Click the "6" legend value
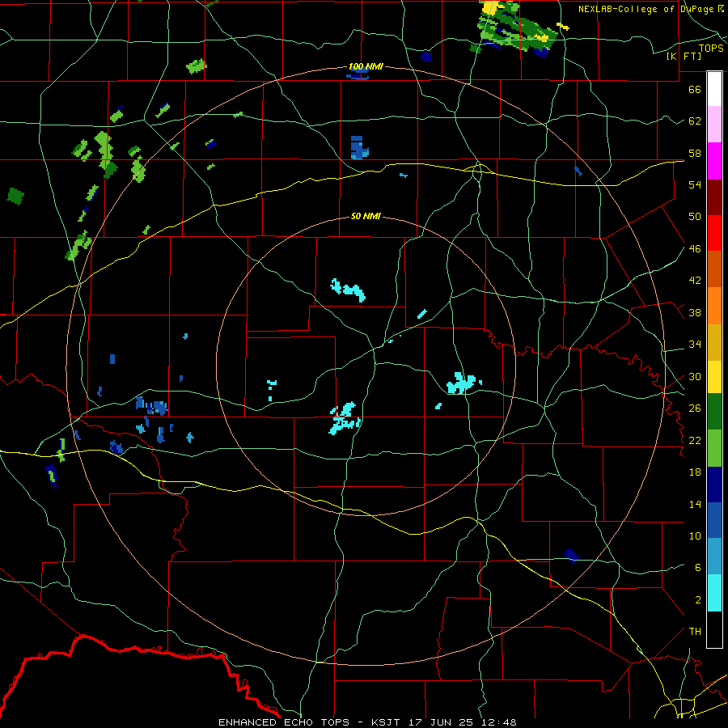Screen dimensions: 728x728 pos(698,568)
